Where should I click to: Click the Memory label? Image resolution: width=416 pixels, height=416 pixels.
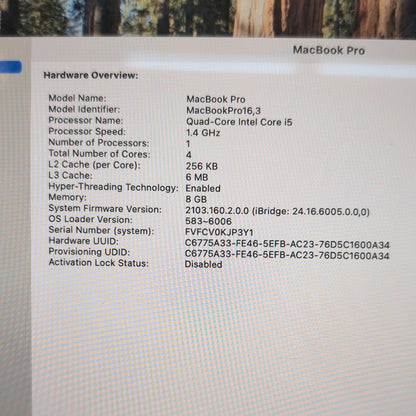pos(67,197)
